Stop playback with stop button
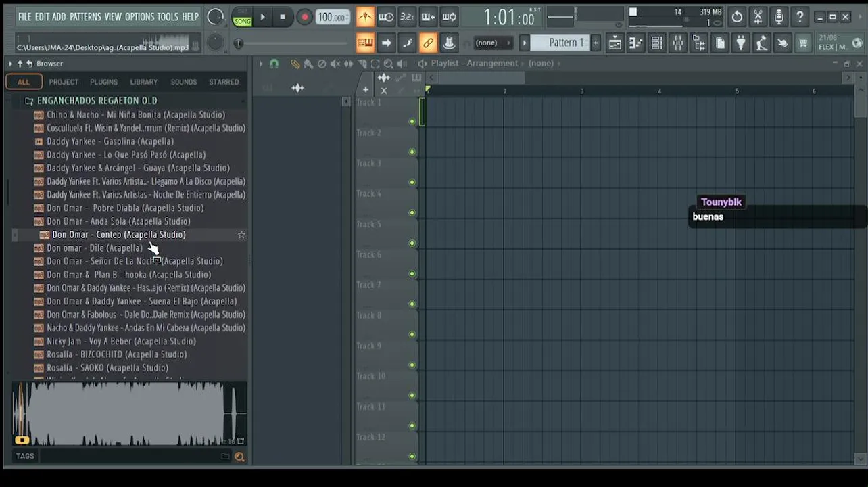The height and width of the screenshot is (487, 868). tap(283, 17)
